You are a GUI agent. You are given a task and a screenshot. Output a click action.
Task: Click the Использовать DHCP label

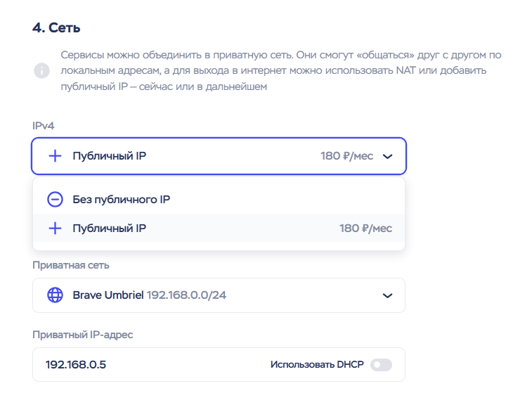pyautogui.click(x=317, y=365)
